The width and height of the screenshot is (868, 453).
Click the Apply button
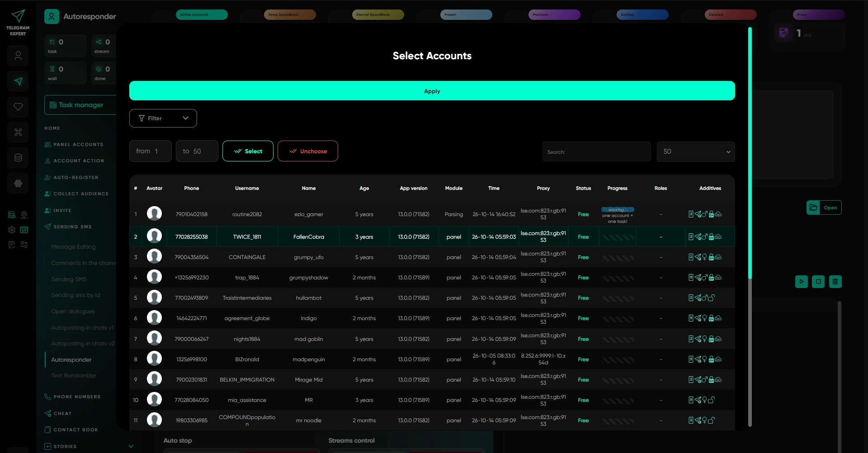[x=432, y=91]
